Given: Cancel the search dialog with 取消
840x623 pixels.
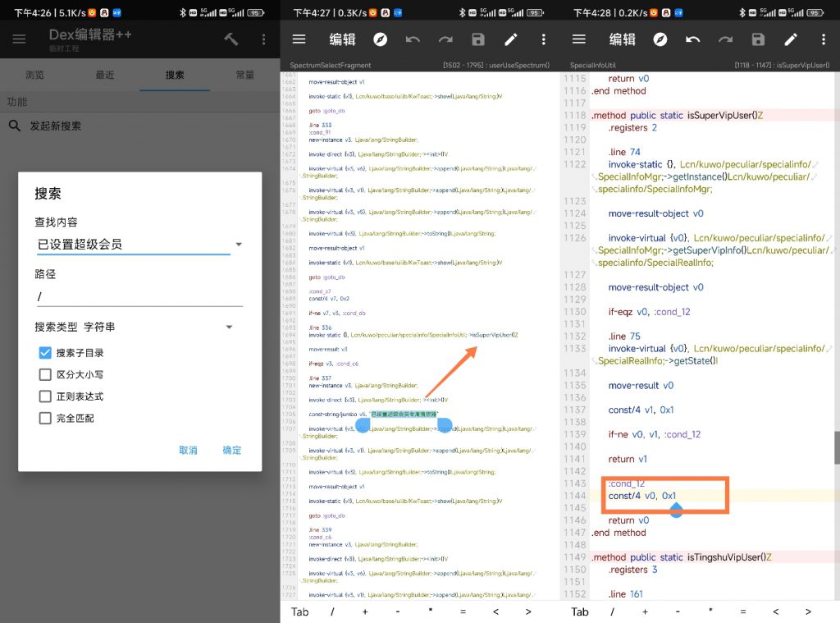Looking at the screenshot, I should click(188, 450).
